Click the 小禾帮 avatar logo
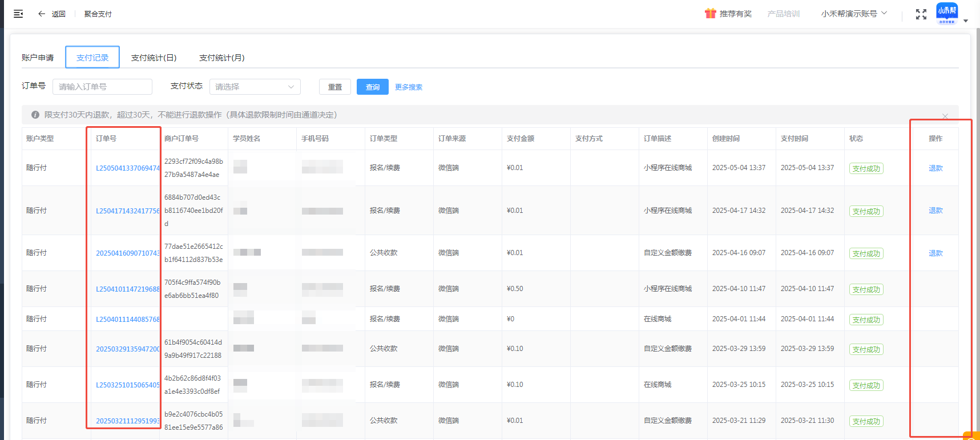Viewport: 980px width, 440px height. [x=947, y=14]
